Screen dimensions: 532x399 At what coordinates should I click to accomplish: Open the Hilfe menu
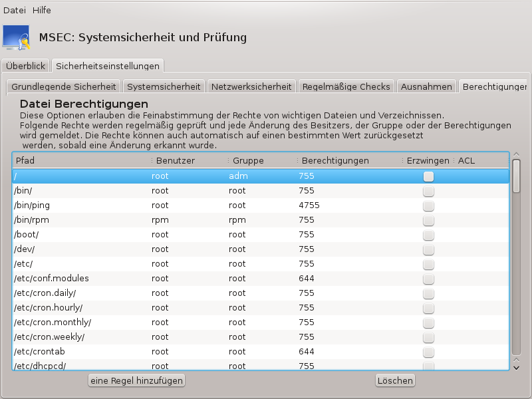(x=42, y=11)
